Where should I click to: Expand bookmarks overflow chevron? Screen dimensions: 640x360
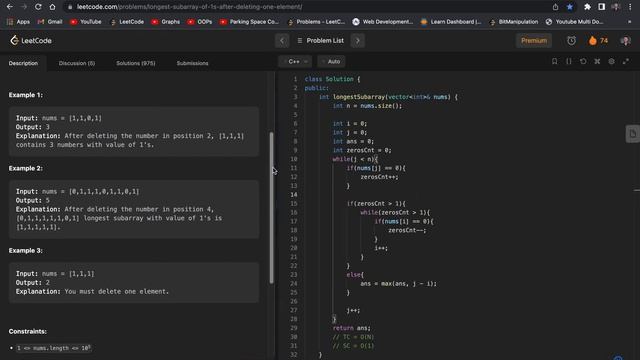pos(630,22)
